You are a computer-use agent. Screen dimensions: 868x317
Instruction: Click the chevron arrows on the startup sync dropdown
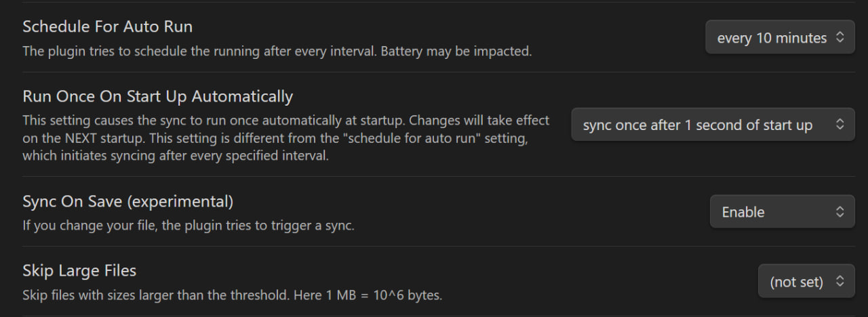tap(840, 125)
